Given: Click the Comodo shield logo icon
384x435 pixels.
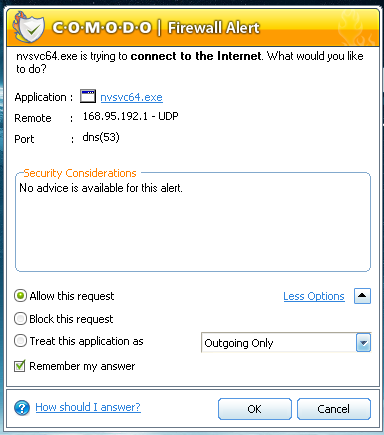Looking at the screenshot, I should pos(29,27).
